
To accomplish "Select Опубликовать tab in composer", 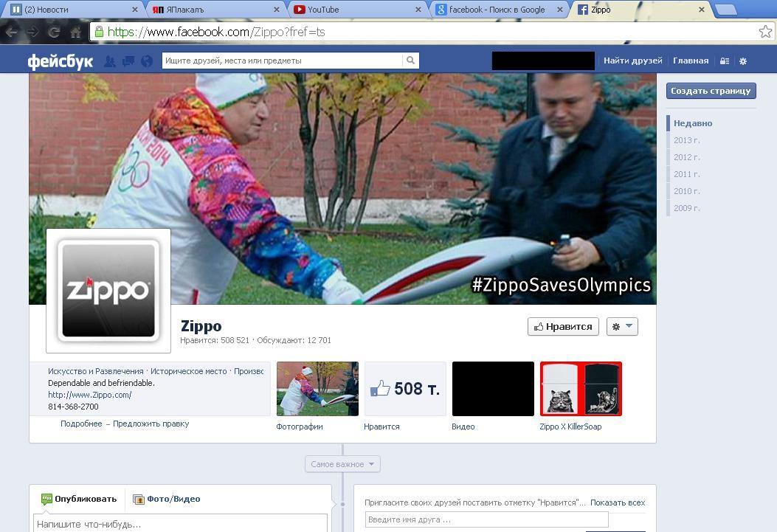I will point(79,499).
